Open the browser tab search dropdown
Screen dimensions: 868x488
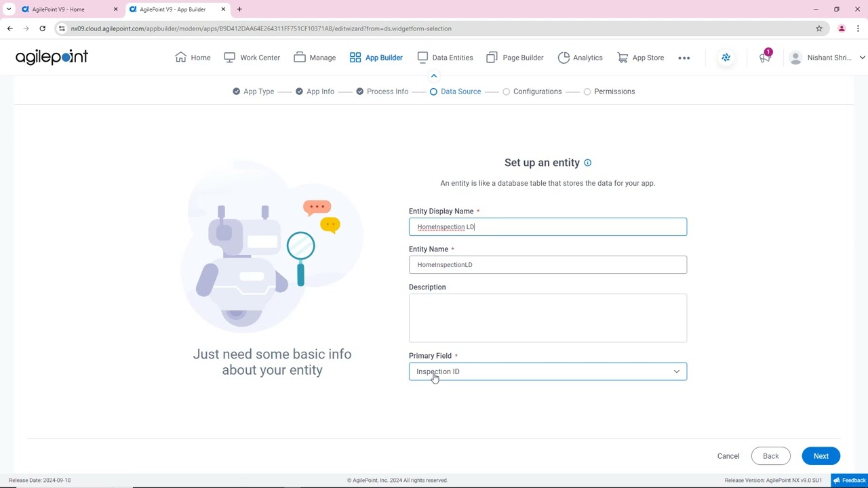9,9
